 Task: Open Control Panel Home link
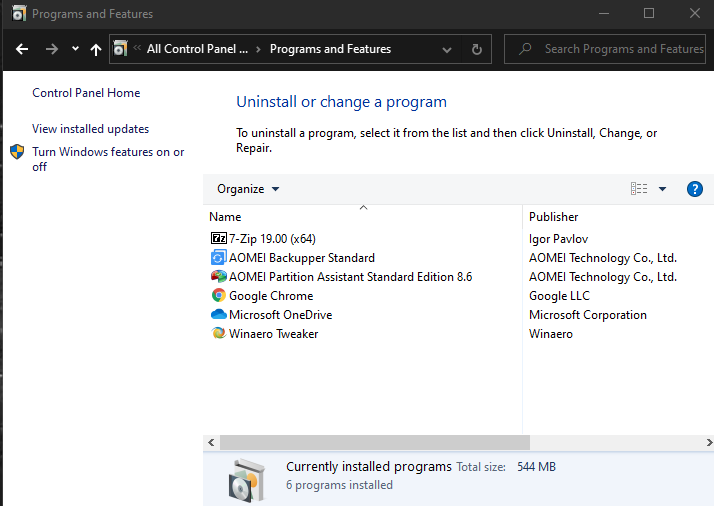(x=86, y=93)
